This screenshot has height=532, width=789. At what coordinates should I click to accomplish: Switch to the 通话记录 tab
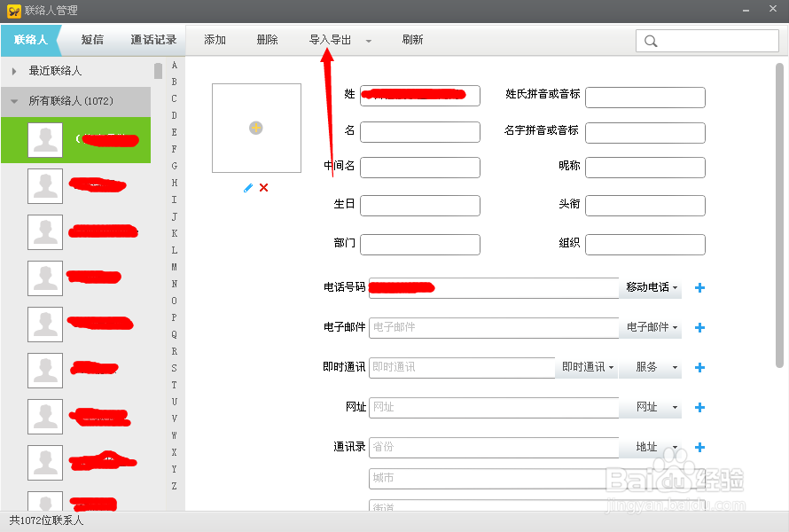coord(152,40)
